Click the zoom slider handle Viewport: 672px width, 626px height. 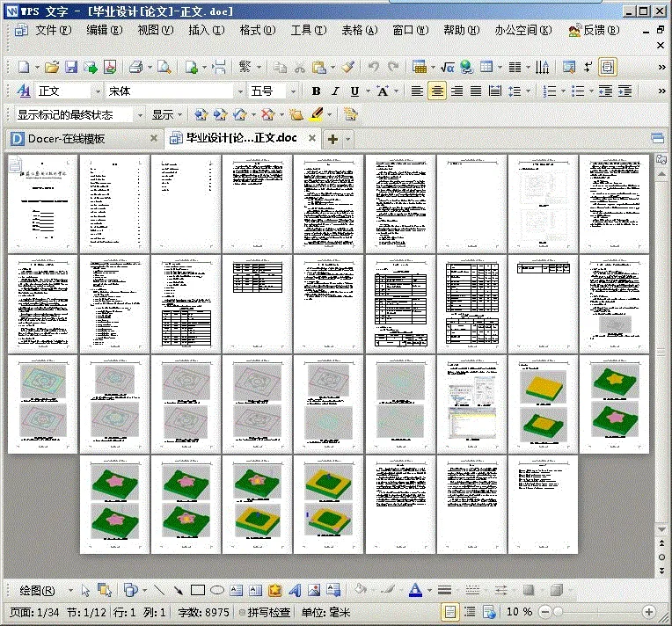point(558,612)
